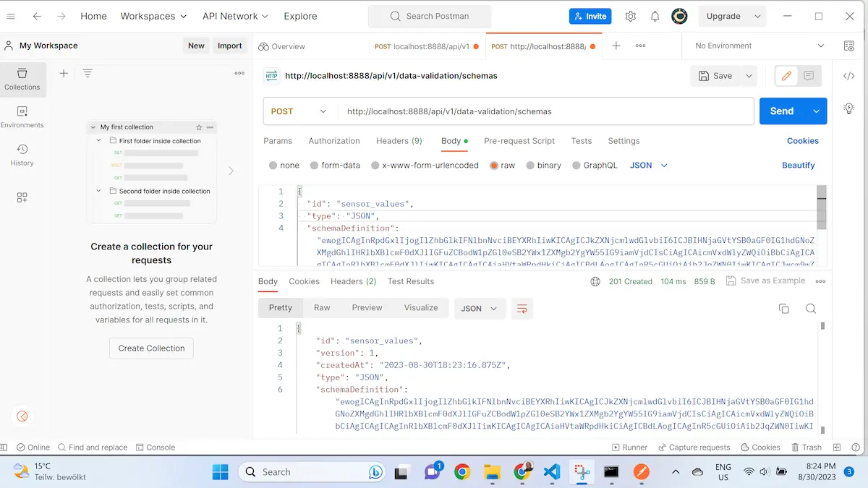This screenshot has width=868, height=488.
Task: Copy the response body
Action: coord(783,309)
